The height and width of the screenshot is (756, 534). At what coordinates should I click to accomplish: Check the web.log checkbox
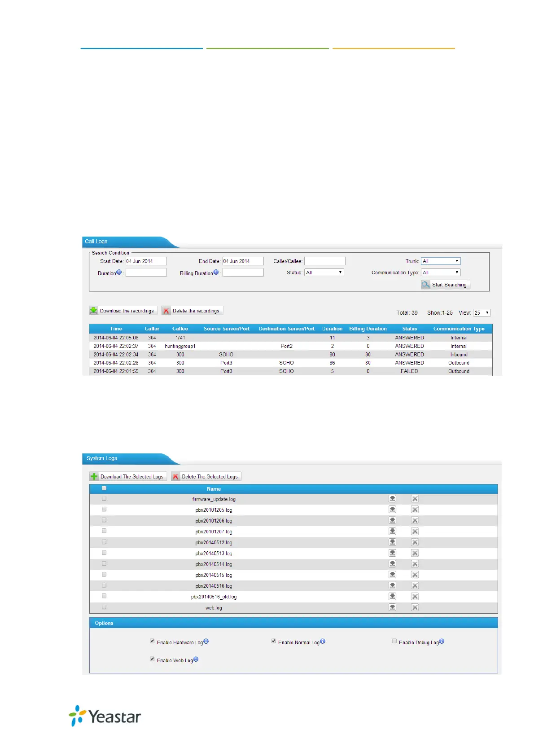[104, 607]
